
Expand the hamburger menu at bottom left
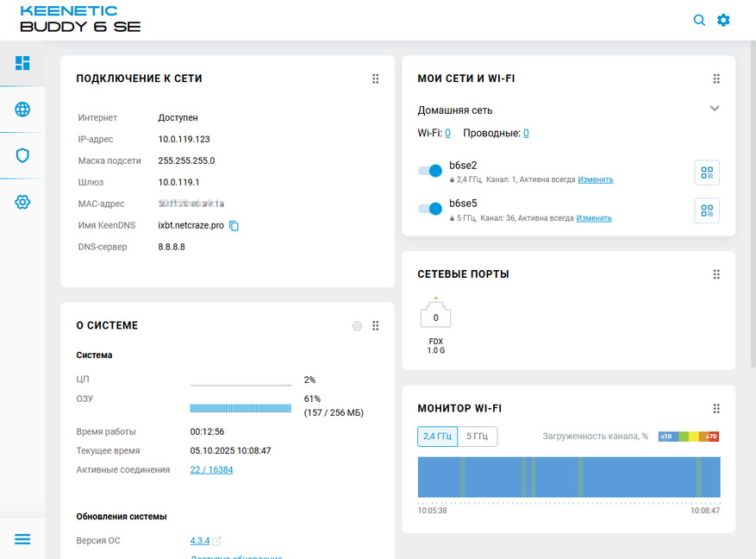coord(22,539)
